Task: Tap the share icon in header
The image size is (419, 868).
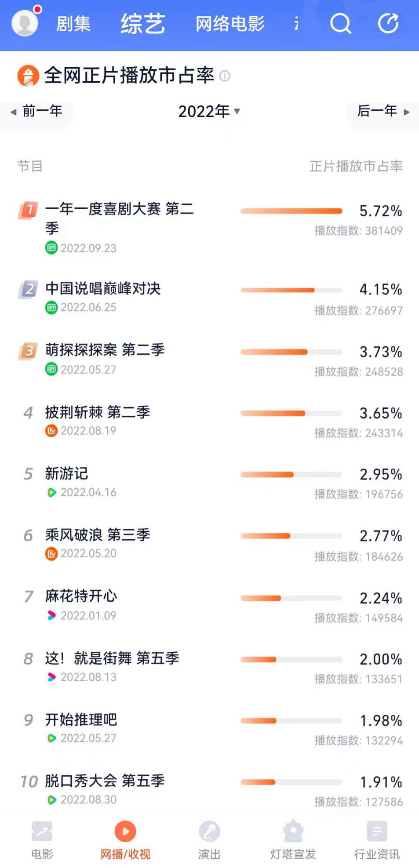Action: 389,23
